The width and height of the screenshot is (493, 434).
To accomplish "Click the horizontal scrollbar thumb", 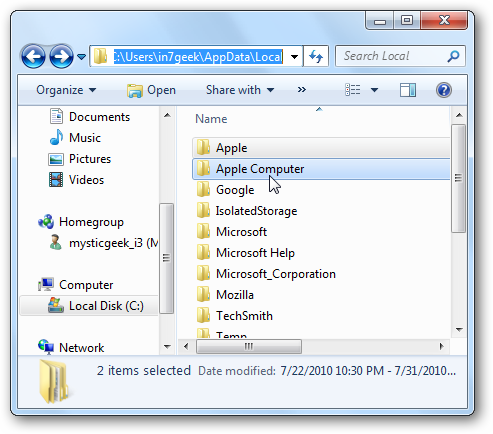I will [x=249, y=346].
